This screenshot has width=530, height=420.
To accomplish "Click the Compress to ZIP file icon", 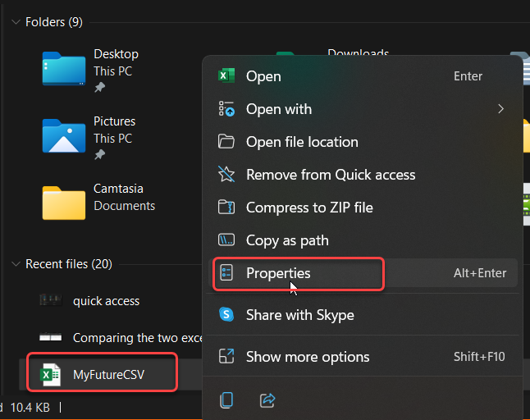I will click(x=226, y=208).
